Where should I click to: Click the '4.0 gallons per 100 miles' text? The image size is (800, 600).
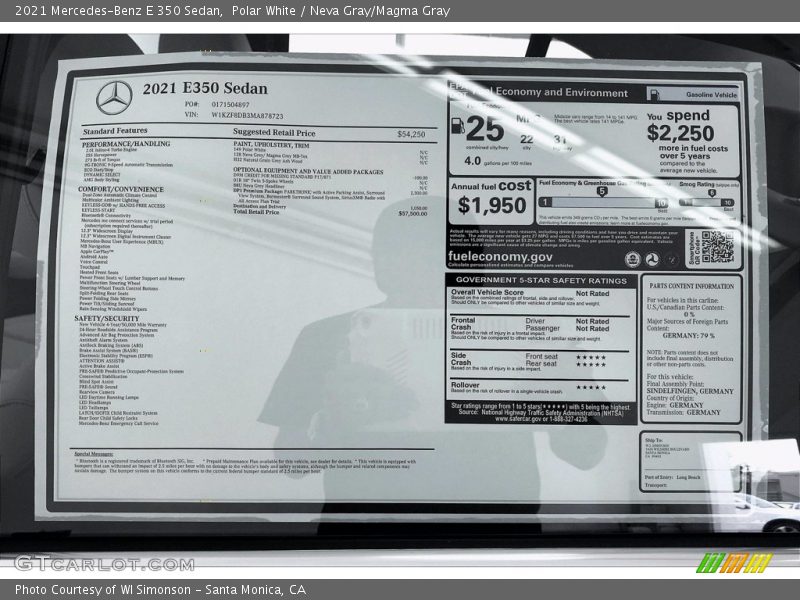click(x=498, y=161)
